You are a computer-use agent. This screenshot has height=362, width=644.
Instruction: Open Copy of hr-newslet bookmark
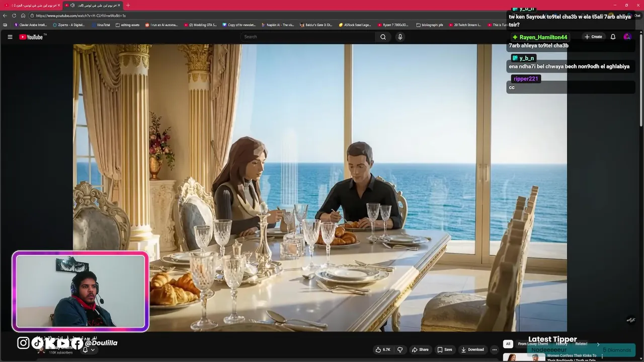click(239, 25)
